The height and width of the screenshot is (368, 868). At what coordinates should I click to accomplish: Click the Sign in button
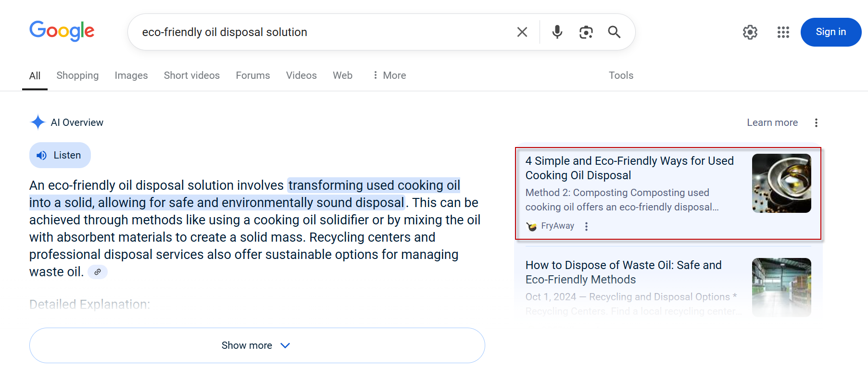click(830, 32)
